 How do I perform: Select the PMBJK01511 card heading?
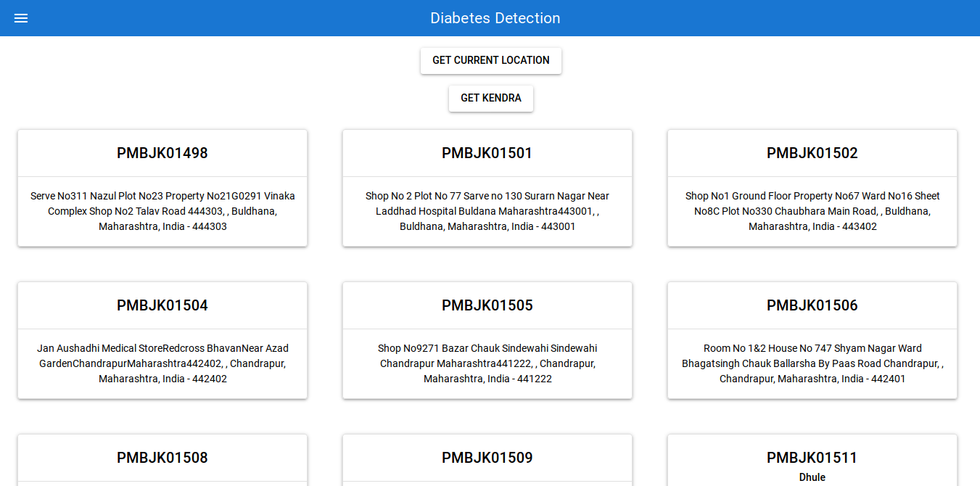click(x=812, y=458)
